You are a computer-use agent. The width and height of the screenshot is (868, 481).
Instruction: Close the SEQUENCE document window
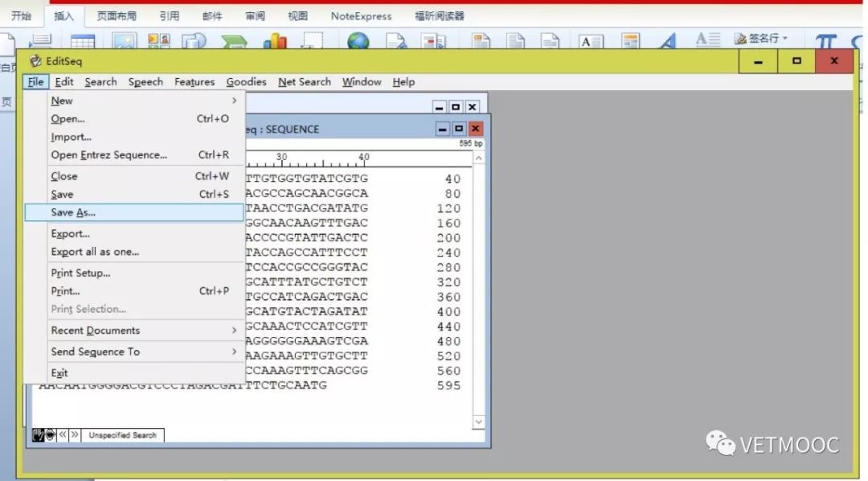(475, 129)
